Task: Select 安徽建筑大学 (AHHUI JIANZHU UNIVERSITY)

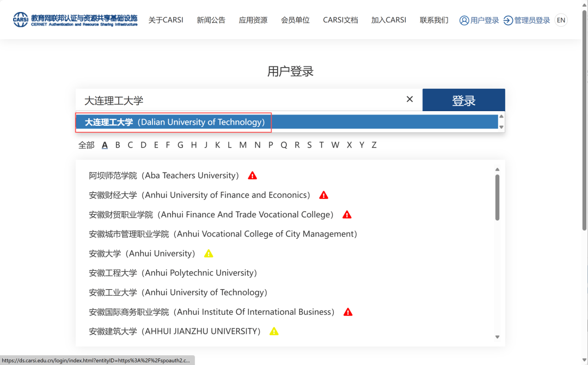Action: pos(175,332)
